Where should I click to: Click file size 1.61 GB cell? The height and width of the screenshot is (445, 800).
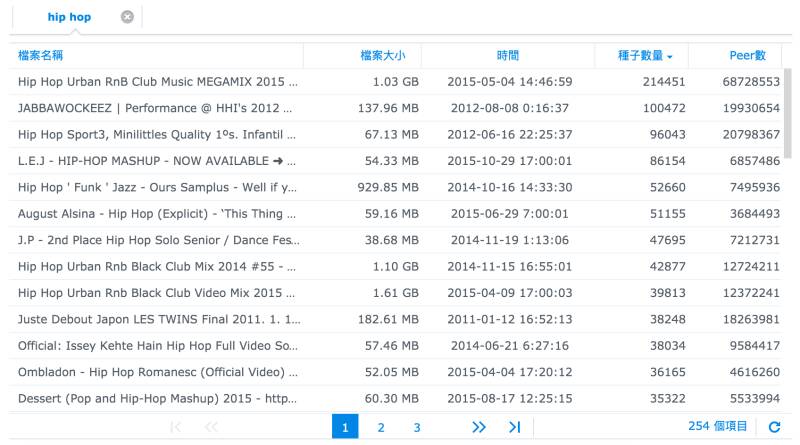tap(395, 293)
